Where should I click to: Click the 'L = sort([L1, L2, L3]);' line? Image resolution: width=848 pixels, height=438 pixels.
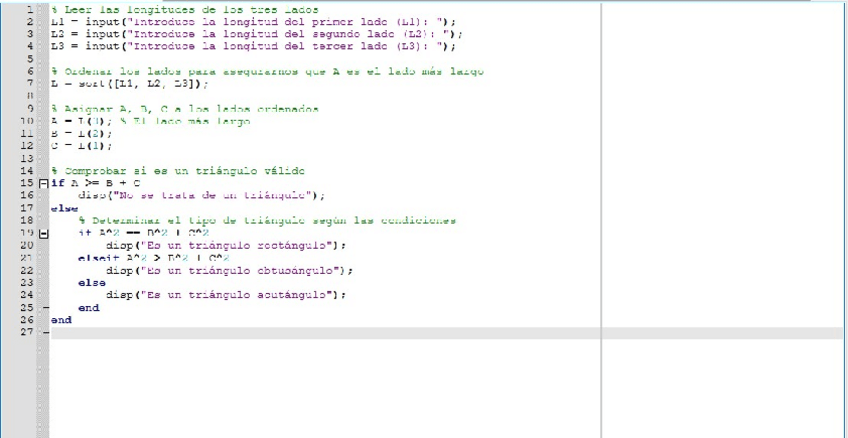pyautogui.click(x=129, y=84)
